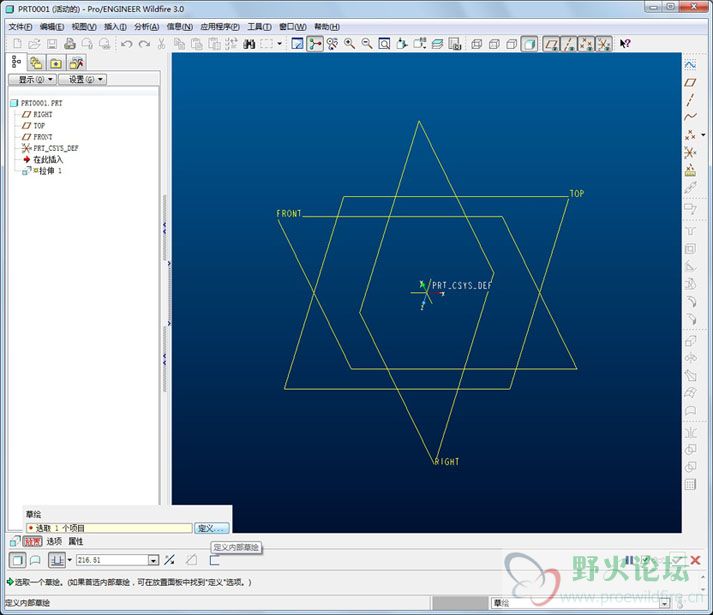Image resolution: width=713 pixels, height=615 pixels.
Task: Click the Layers stack icon
Action: [x=437, y=44]
